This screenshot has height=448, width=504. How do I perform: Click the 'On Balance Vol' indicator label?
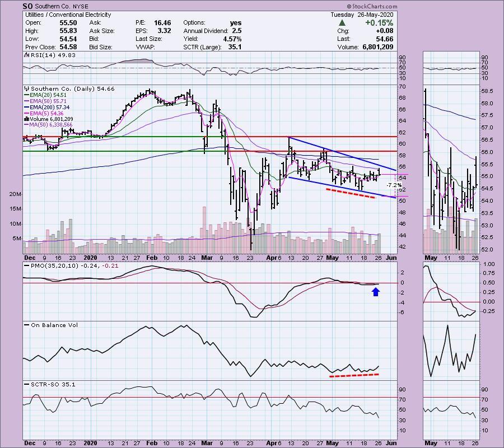coord(54,325)
